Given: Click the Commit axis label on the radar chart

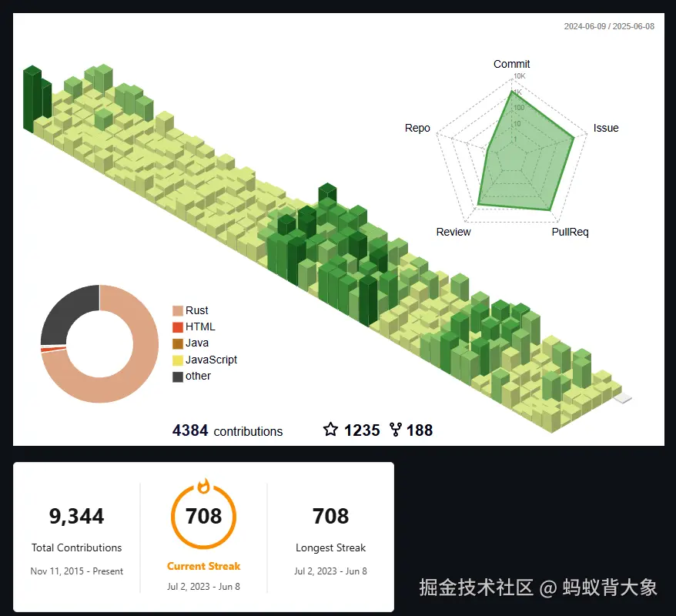Looking at the screenshot, I should click(x=510, y=64).
